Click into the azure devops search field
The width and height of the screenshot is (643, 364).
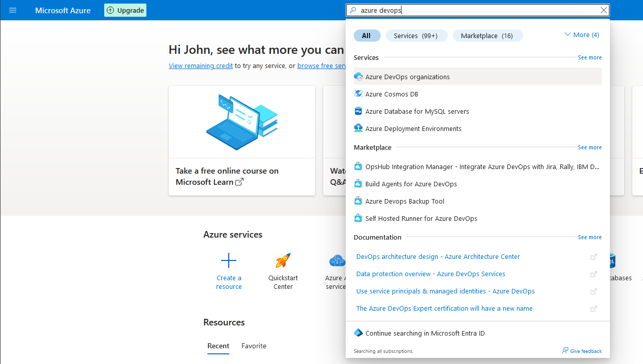[x=473, y=10]
